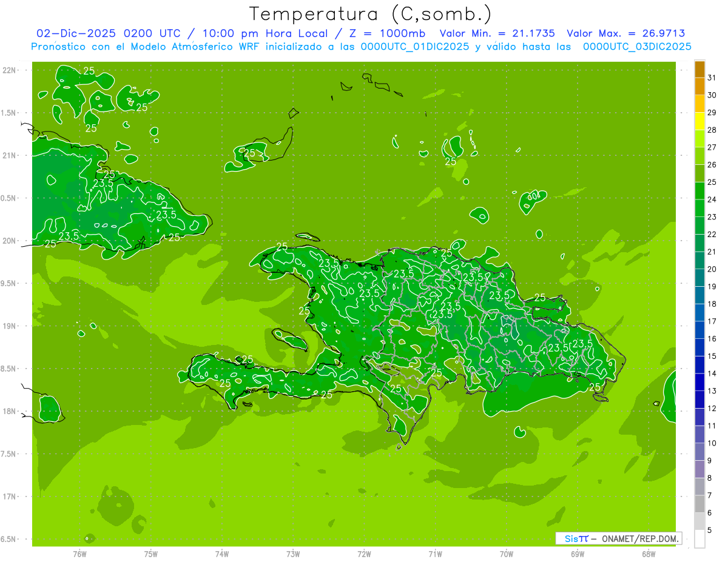Click the "22N" latitude axis label
Image resolution: width=728 pixels, height=562 pixels.
click(x=10, y=70)
